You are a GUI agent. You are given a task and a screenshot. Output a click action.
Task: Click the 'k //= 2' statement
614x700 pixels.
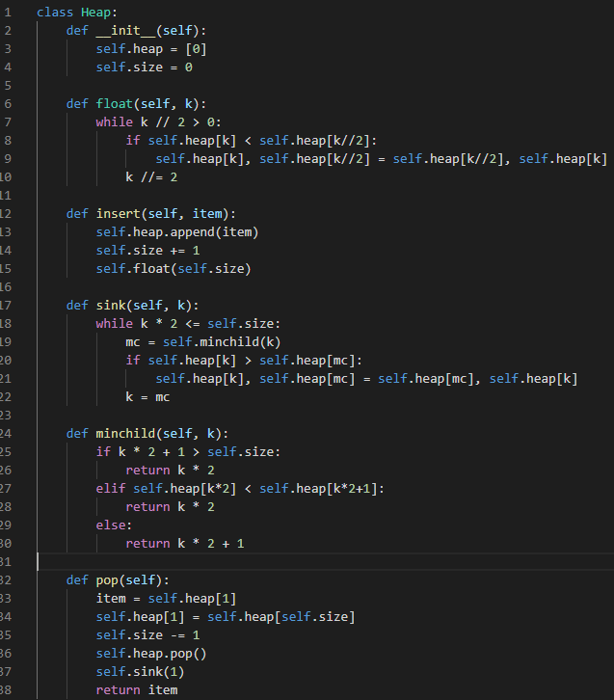[x=151, y=177]
